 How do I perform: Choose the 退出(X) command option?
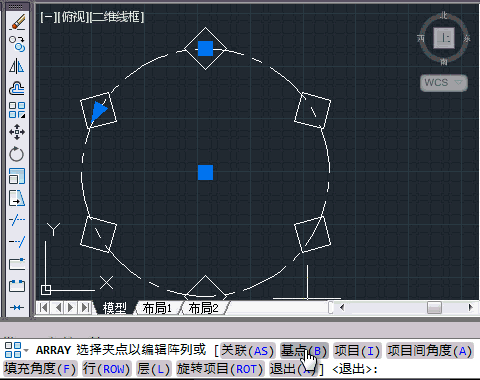pos(293,369)
